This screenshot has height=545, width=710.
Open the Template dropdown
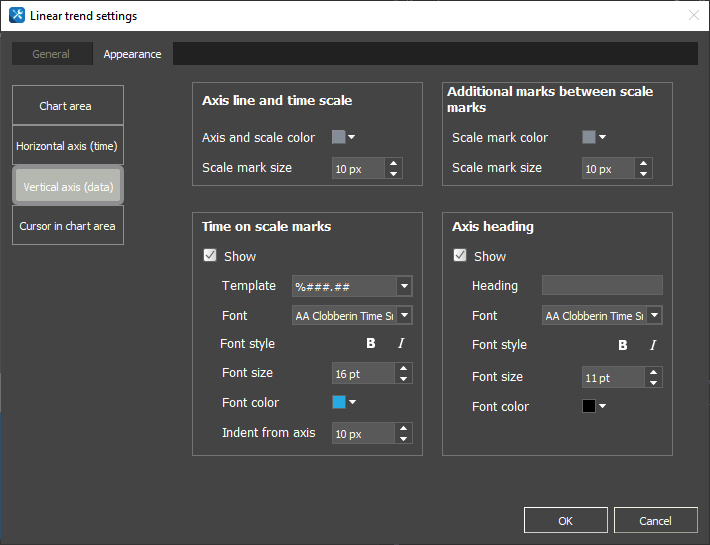coord(403,286)
